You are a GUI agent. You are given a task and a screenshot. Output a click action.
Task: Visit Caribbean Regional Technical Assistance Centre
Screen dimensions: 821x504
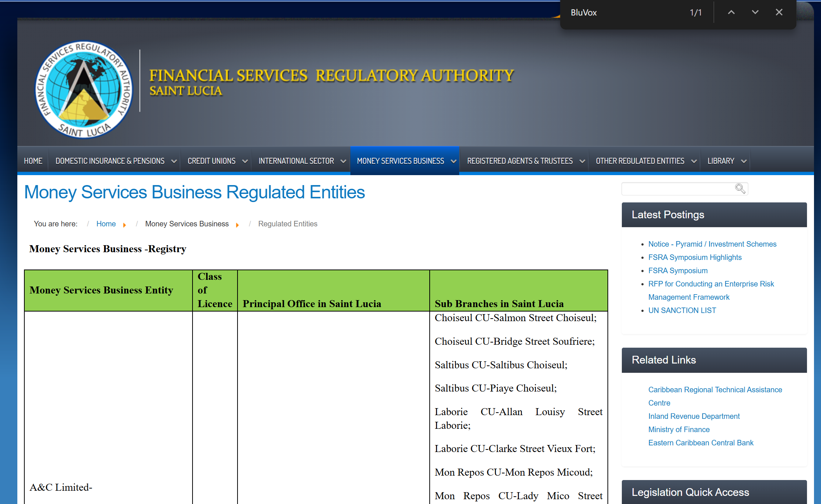[x=715, y=396]
